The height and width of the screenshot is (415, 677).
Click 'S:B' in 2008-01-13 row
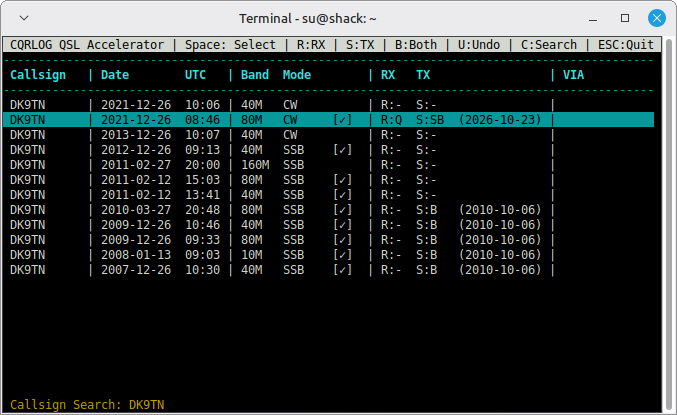click(x=426, y=255)
